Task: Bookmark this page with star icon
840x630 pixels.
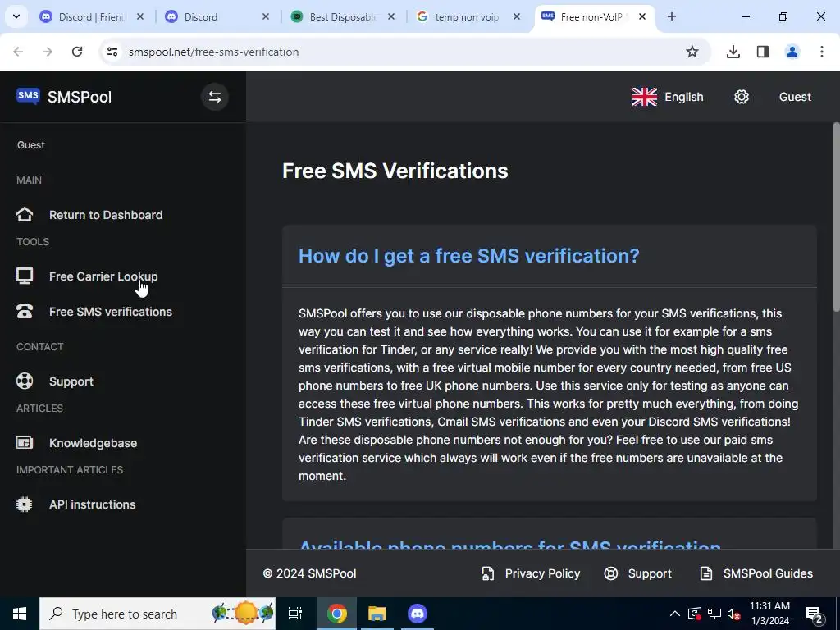Action: tap(692, 52)
